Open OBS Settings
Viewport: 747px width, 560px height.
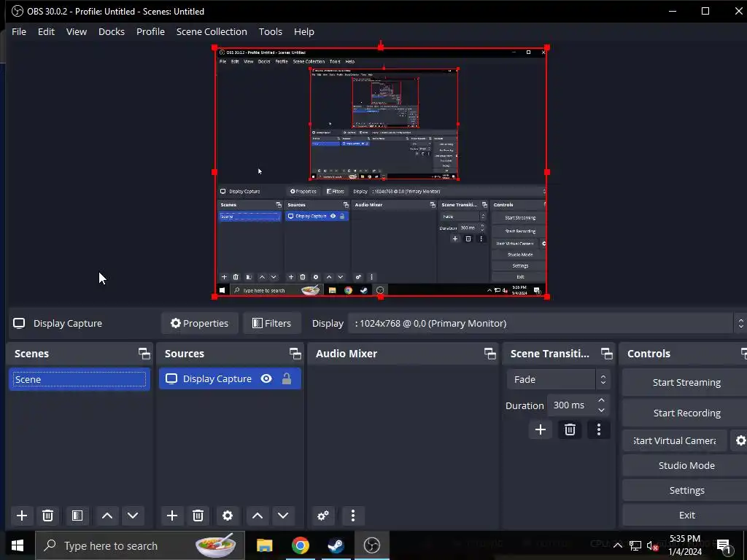[x=686, y=490]
